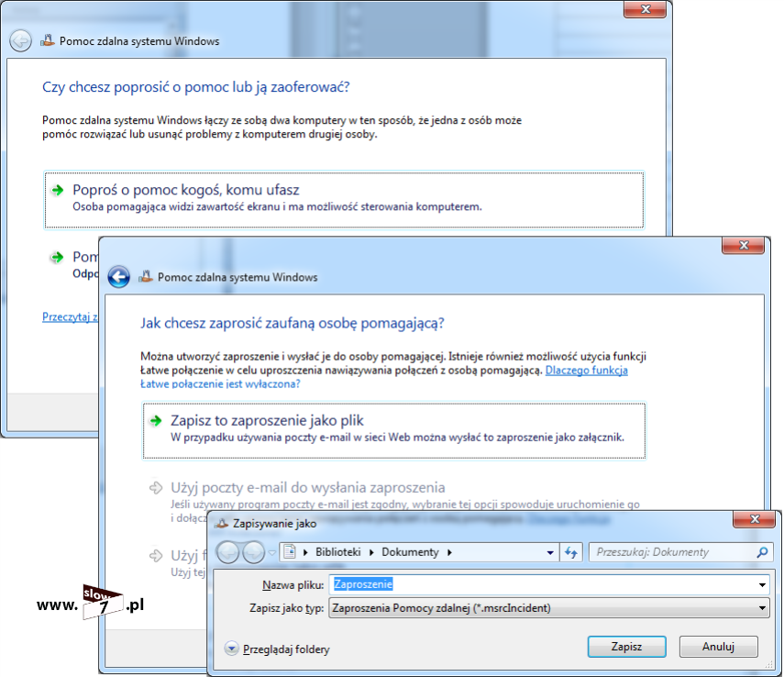The height and width of the screenshot is (677, 784).
Task: Click save dialog resize grip corner
Action: [770, 665]
